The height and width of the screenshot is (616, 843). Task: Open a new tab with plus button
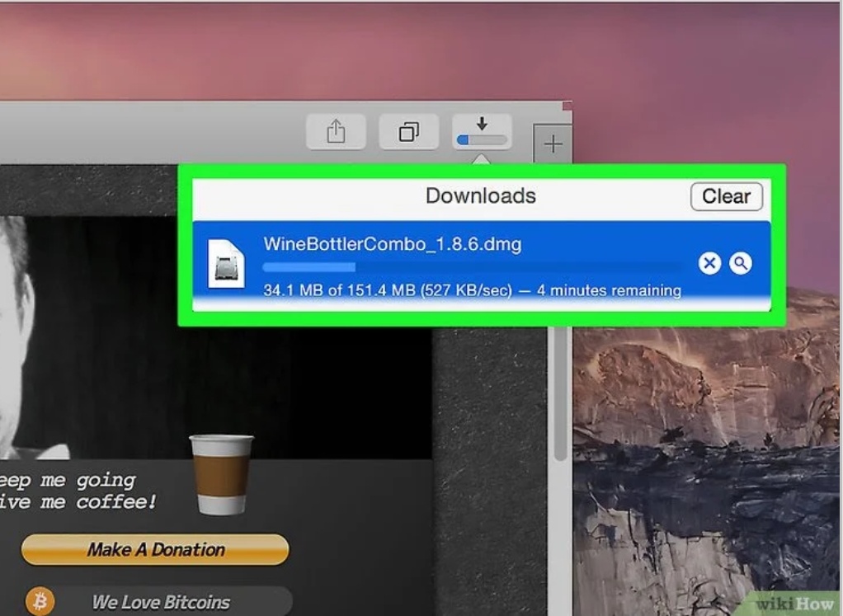point(552,143)
